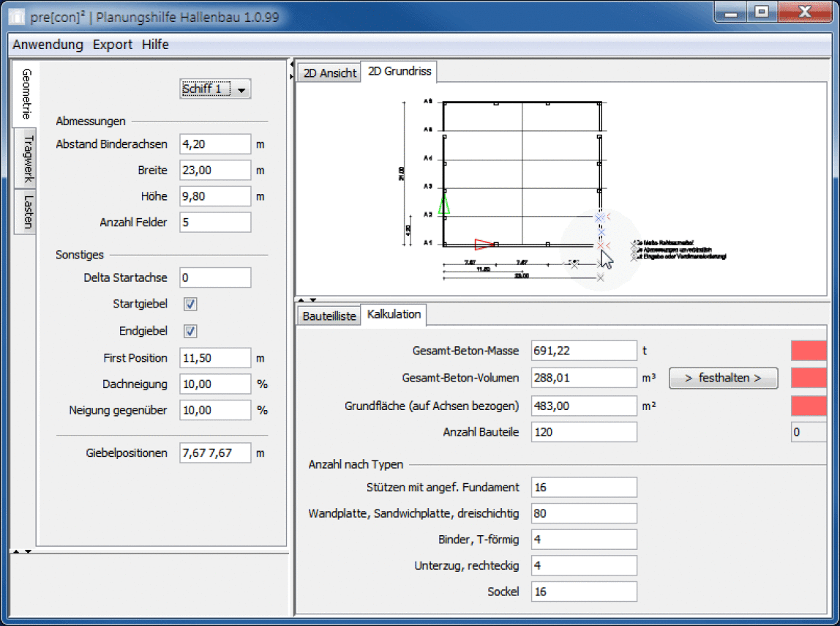Click the up arrow on the splitter above Bauteilliste
Viewport: 840px width, 626px height.
click(301, 300)
